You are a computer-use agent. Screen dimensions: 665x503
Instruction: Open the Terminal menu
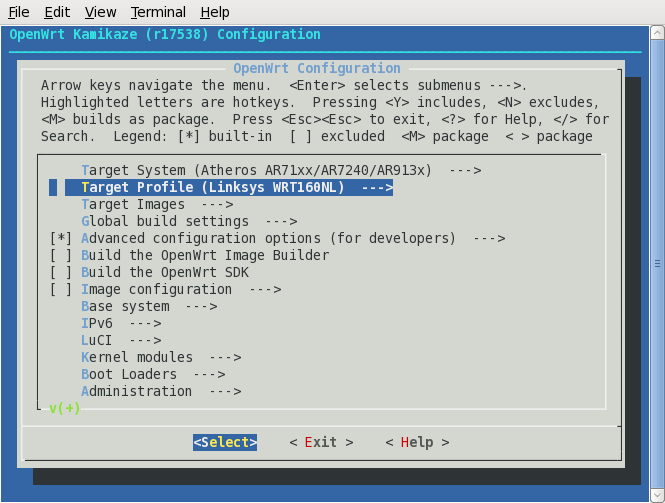158,12
